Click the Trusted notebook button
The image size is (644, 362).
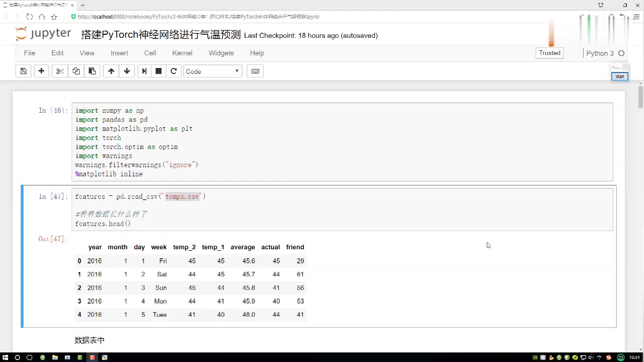pyautogui.click(x=549, y=53)
